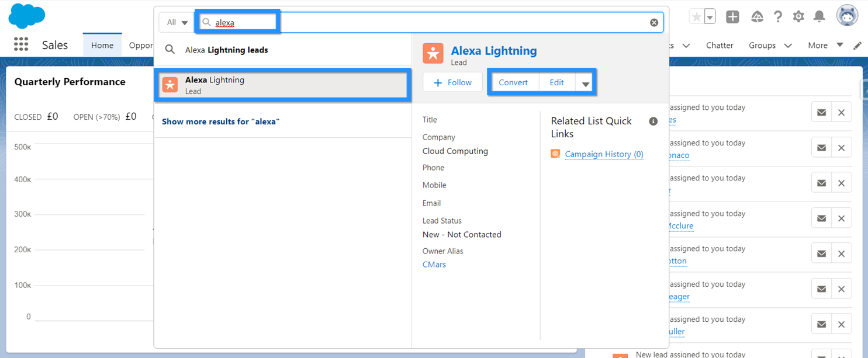
Task: Dismiss the Mcclure lead notification
Action: tap(842, 219)
